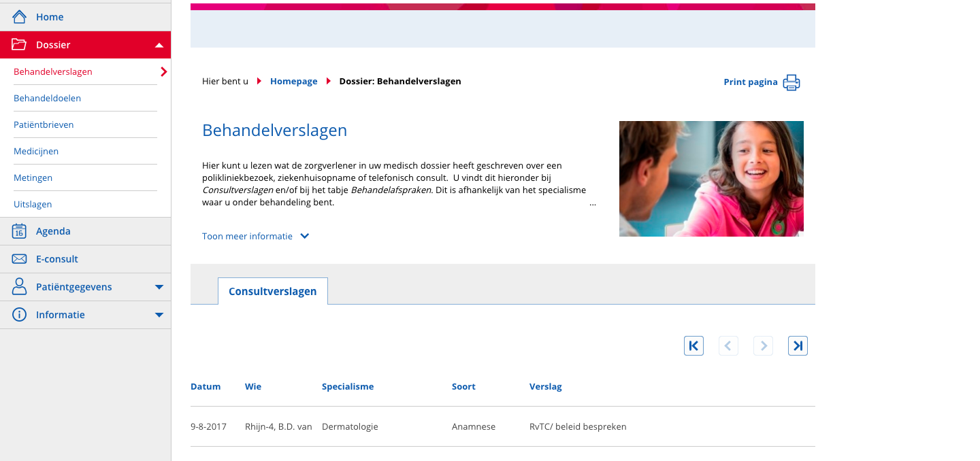
Task: Click the Home house icon
Action: coord(20,17)
